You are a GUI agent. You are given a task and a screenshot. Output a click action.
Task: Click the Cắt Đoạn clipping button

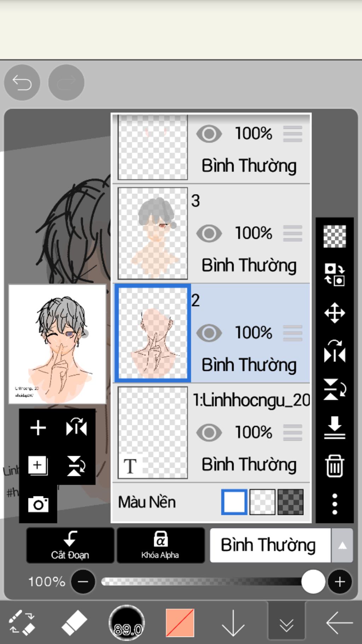(x=70, y=545)
